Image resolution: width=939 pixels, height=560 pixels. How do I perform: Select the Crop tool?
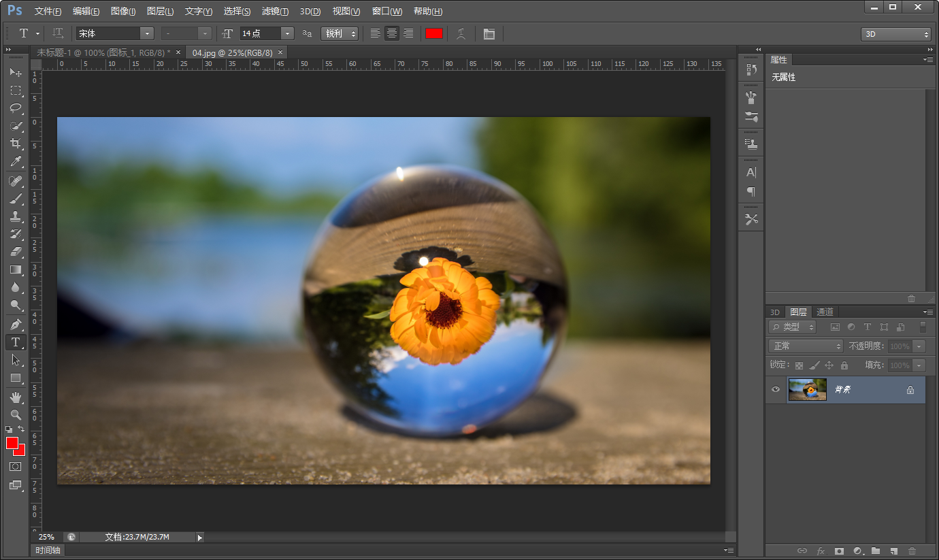15,144
